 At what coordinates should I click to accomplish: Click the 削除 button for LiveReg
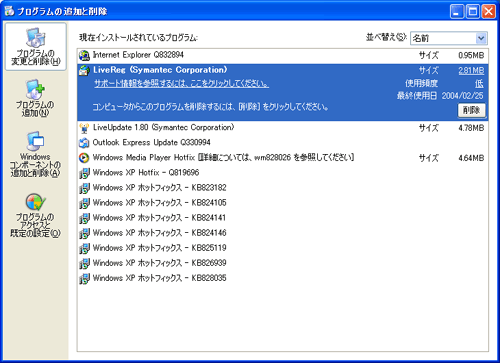coord(471,110)
